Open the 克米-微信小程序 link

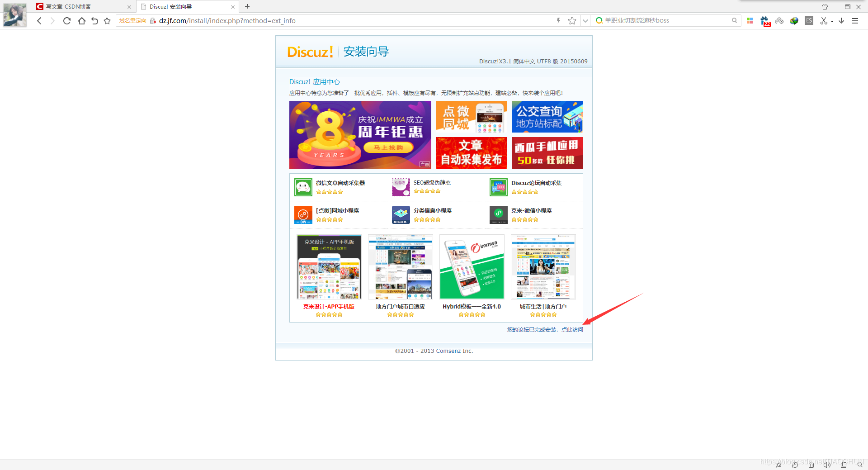point(532,211)
